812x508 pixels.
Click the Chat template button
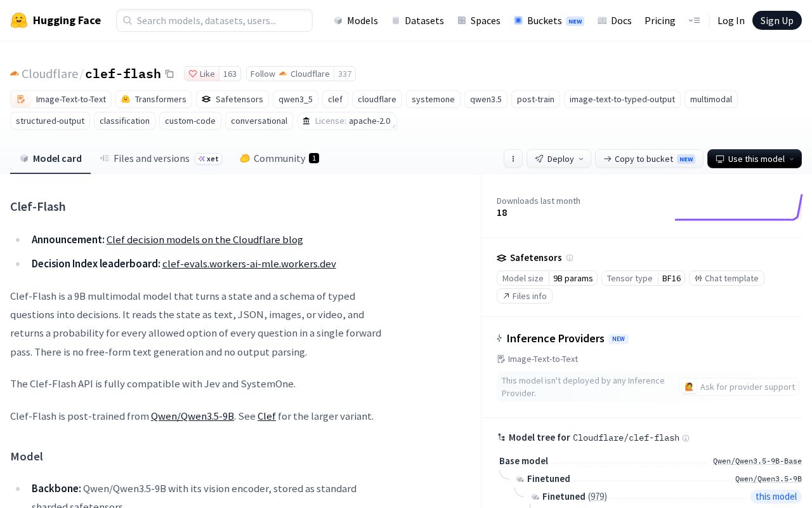pyautogui.click(x=726, y=278)
